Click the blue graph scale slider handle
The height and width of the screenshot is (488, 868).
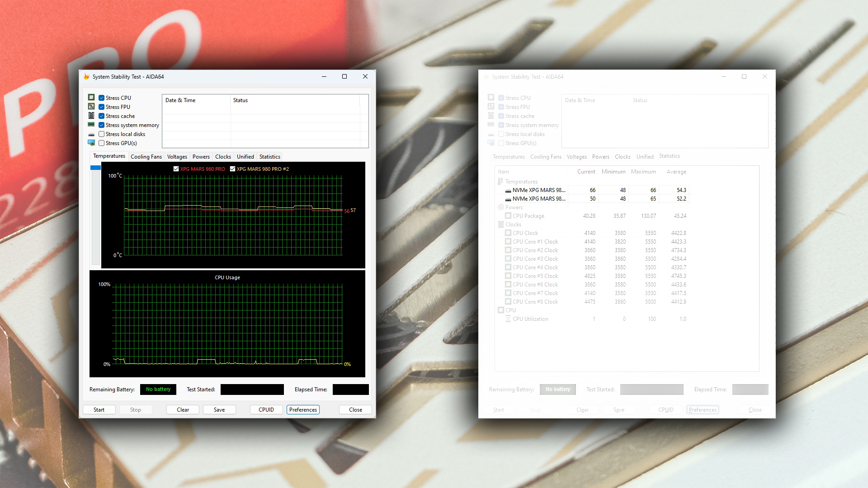click(95, 168)
